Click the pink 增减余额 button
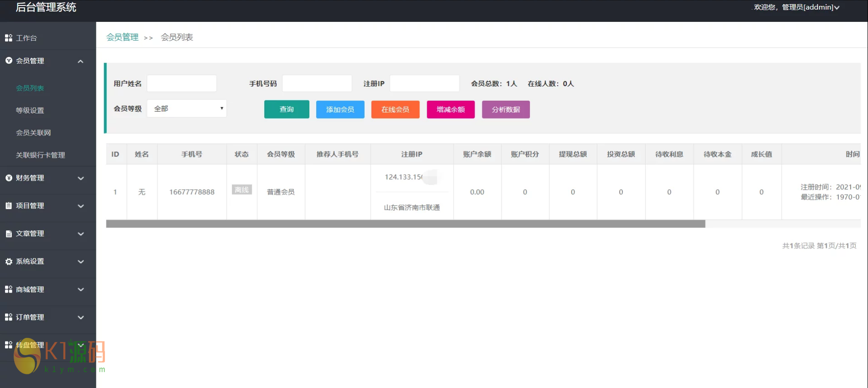 point(450,109)
